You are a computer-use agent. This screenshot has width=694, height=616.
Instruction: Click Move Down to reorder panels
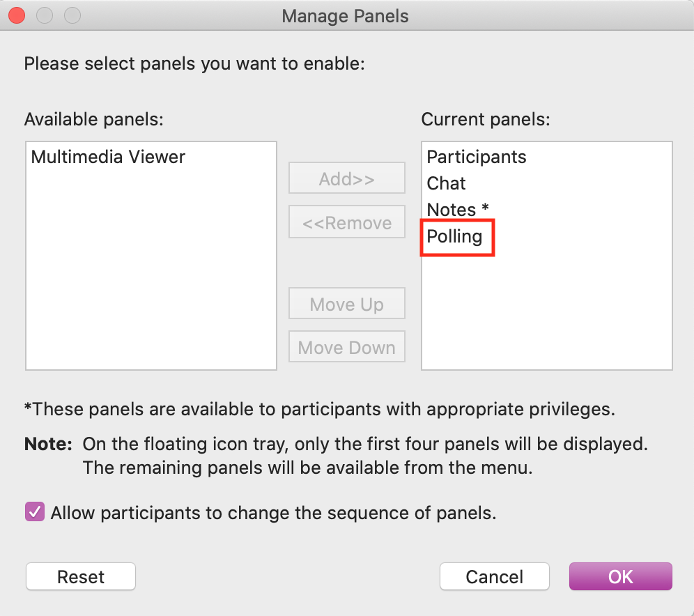tap(346, 346)
